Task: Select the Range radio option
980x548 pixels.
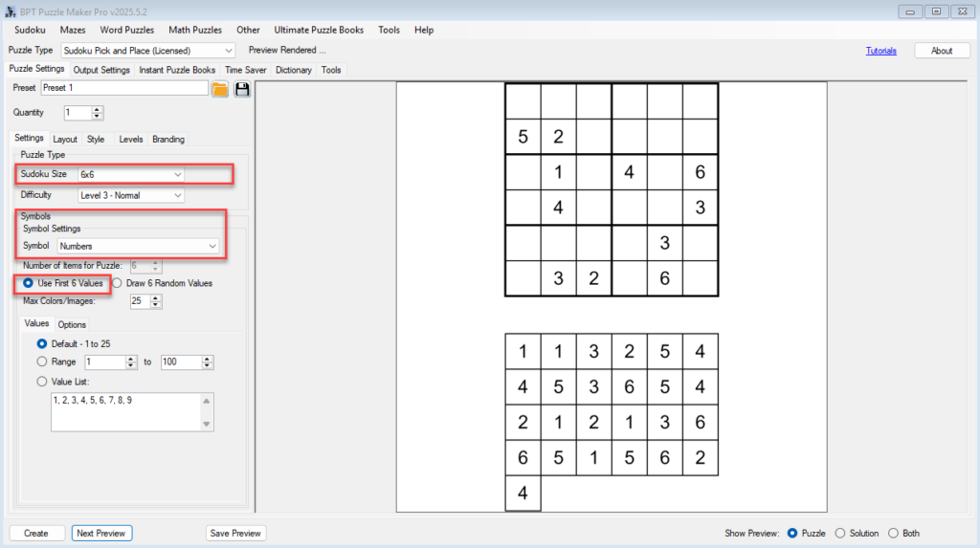Action: 42,362
